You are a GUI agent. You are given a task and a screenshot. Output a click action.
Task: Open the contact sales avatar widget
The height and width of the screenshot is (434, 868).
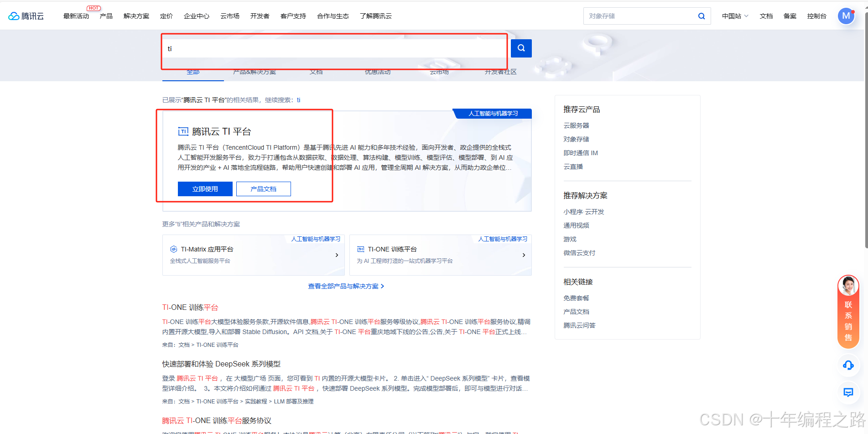pyautogui.click(x=848, y=286)
